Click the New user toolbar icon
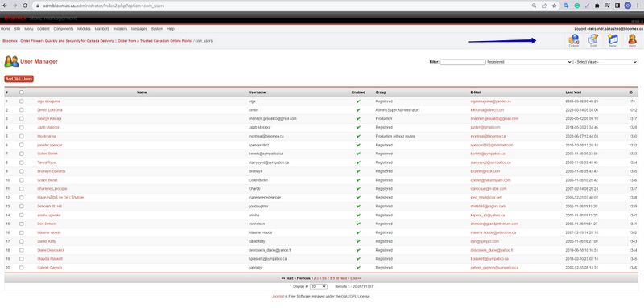Image resolution: width=644 pixels, height=308 pixels. pos(613,40)
